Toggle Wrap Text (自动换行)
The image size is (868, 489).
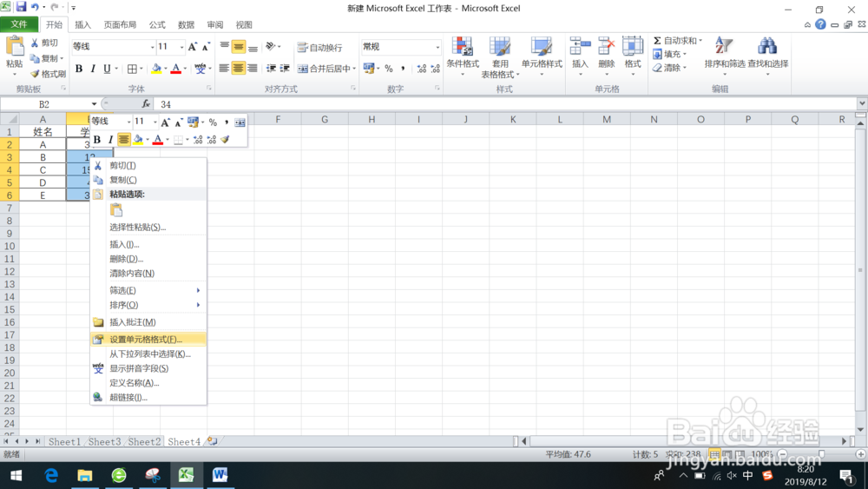tap(320, 48)
